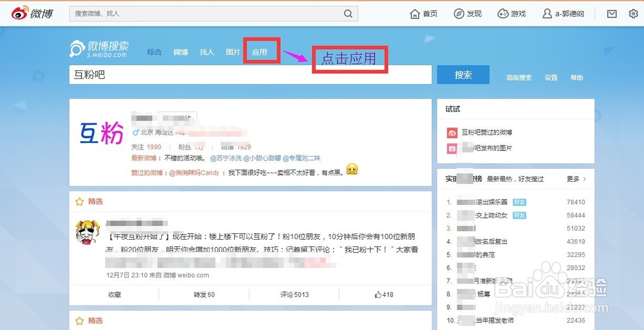Screen dimensions: 644x330
Task: Select the 应用 search tab
Action: [x=260, y=52]
